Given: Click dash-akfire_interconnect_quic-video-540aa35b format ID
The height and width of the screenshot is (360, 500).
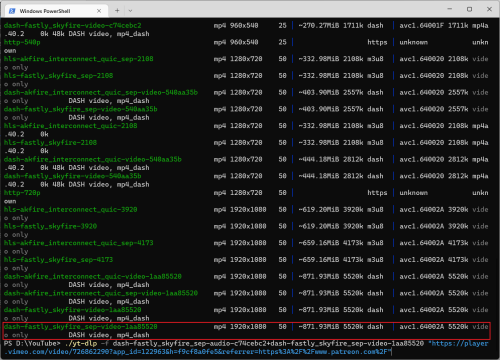Looking at the screenshot, I should click(x=93, y=159).
